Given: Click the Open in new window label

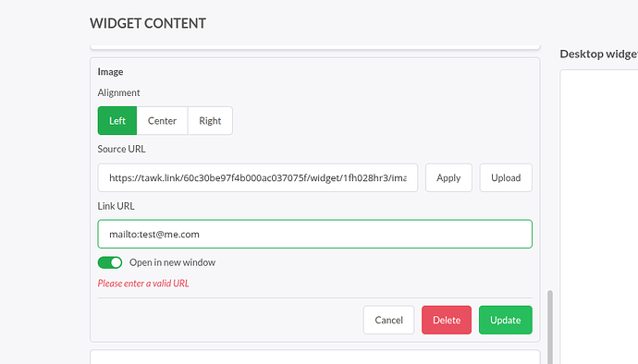Looking at the screenshot, I should point(173,262).
